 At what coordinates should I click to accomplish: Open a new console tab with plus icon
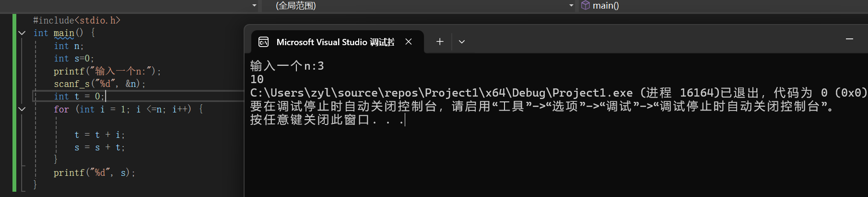tap(440, 42)
